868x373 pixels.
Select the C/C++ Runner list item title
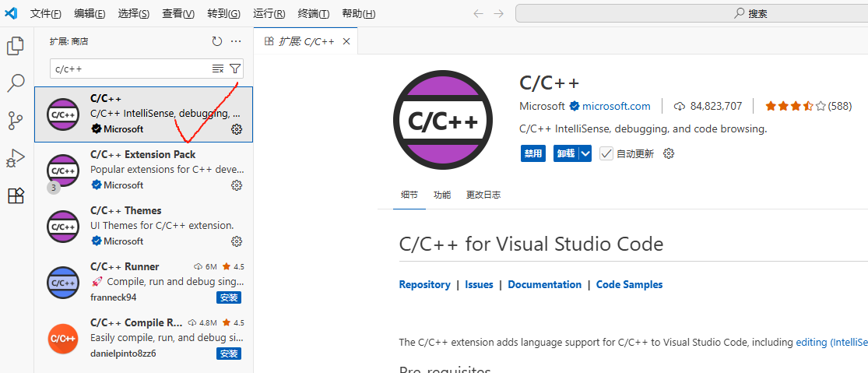pos(125,266)
